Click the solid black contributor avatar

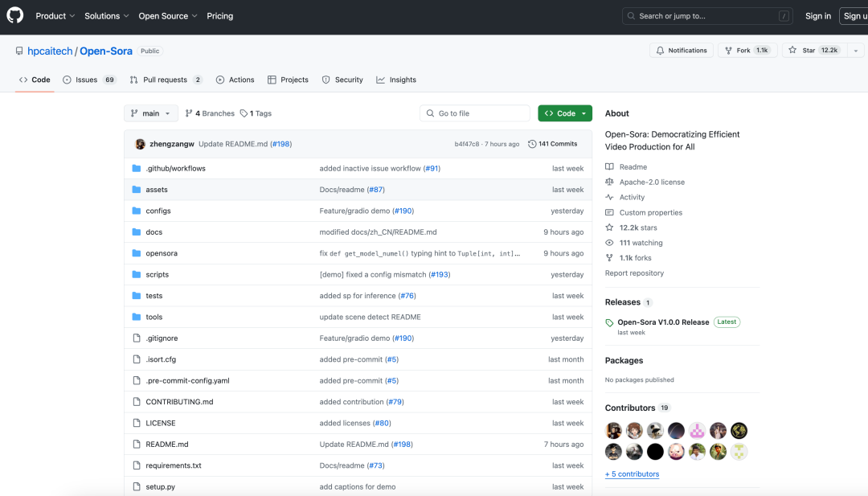(656, 452)
